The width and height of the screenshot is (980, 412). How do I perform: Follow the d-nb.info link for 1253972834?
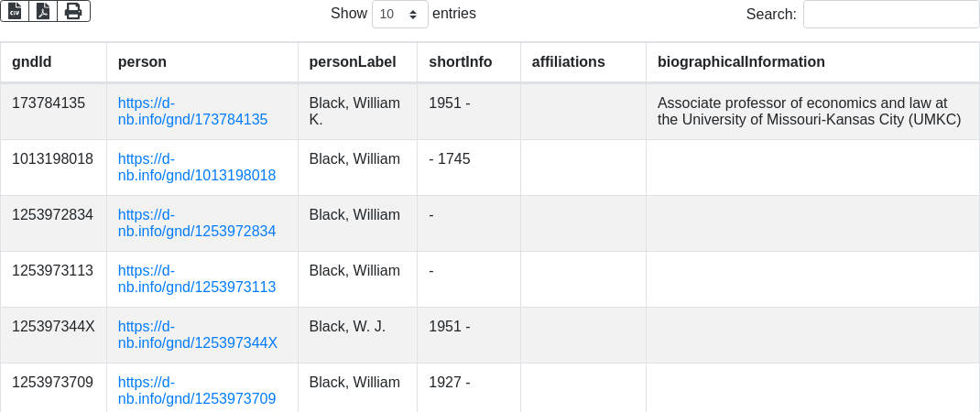click(196, 232)
